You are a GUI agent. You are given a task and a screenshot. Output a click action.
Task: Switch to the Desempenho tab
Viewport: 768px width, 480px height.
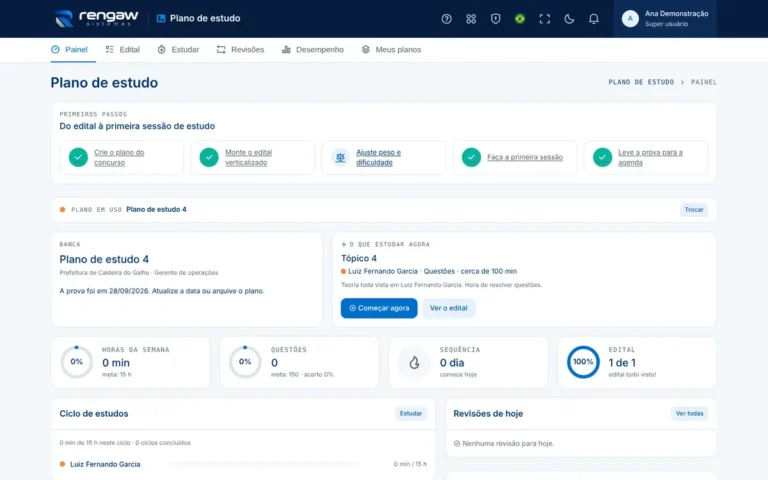(313, 49)
